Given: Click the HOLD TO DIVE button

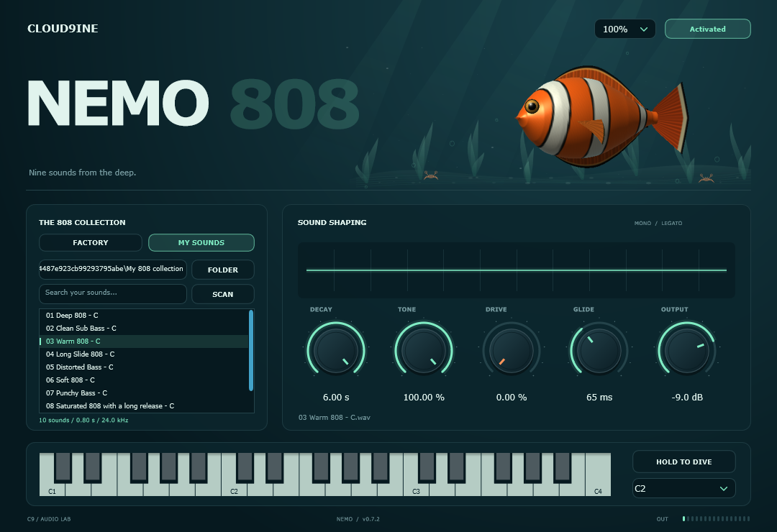Looking at the screenshot, I should tap(684, 462).
